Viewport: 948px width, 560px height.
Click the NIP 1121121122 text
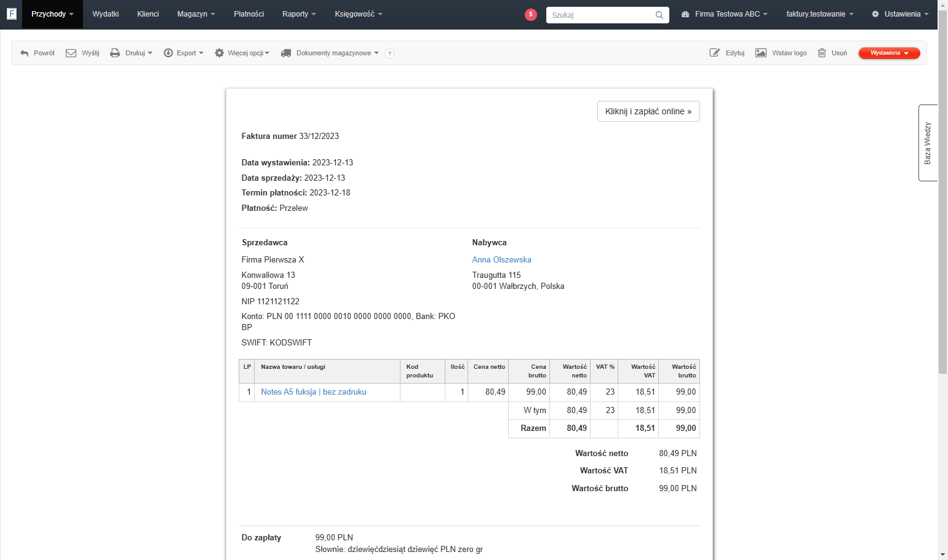(x=271, y=302)
